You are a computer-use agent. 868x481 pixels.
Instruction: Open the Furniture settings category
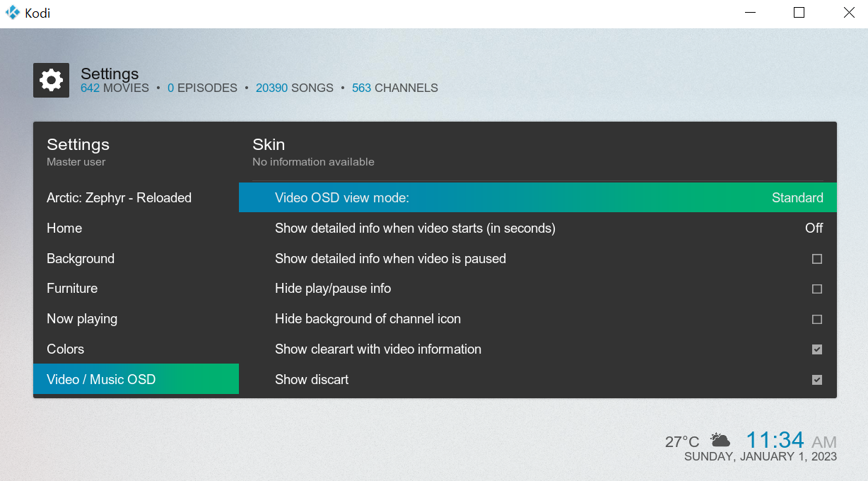tap(72, 289)
